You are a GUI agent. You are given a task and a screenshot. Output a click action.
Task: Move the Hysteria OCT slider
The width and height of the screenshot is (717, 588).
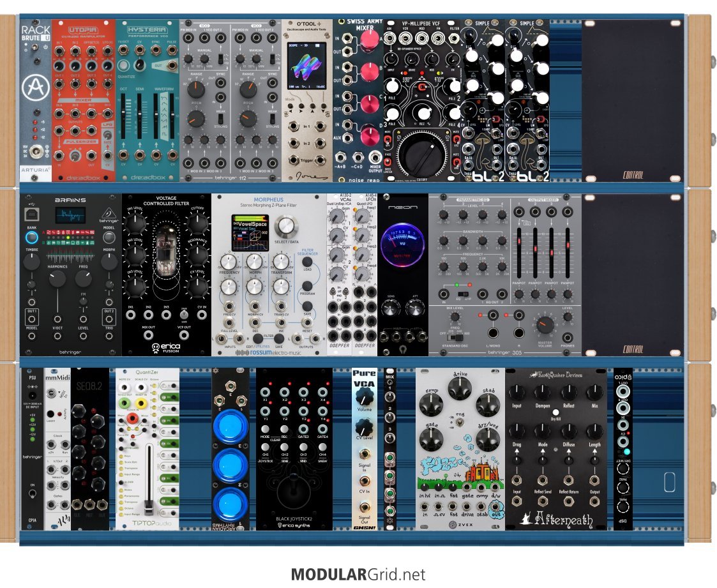123,115
